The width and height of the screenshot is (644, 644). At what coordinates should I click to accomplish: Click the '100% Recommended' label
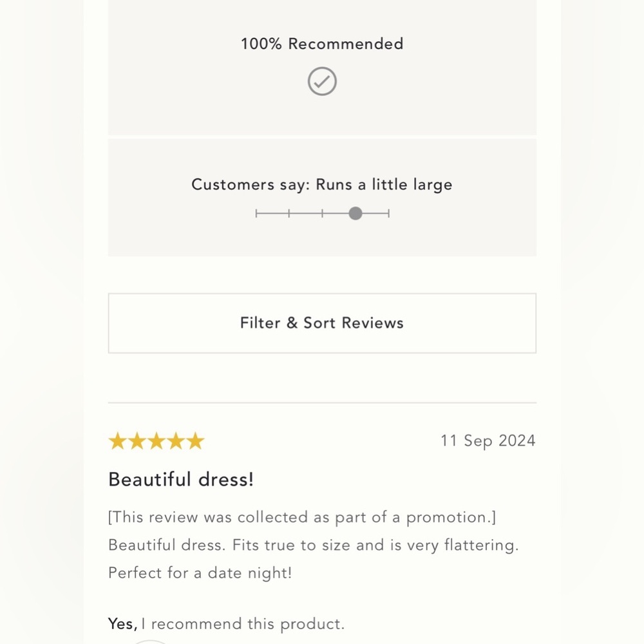coord(322,44)
